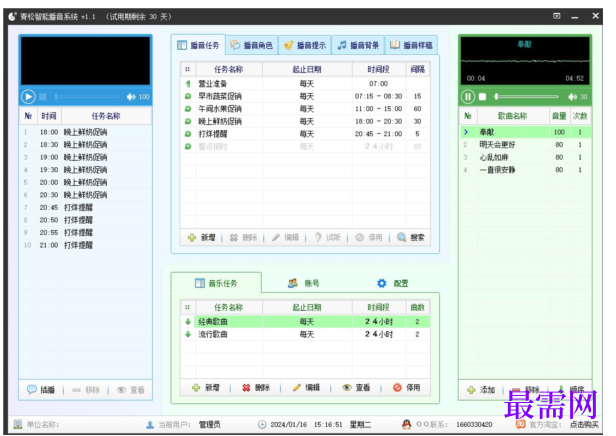Click the red 停用 icon under the music task list
Viewport: 616px width, 436px height.
coord(398,387)
